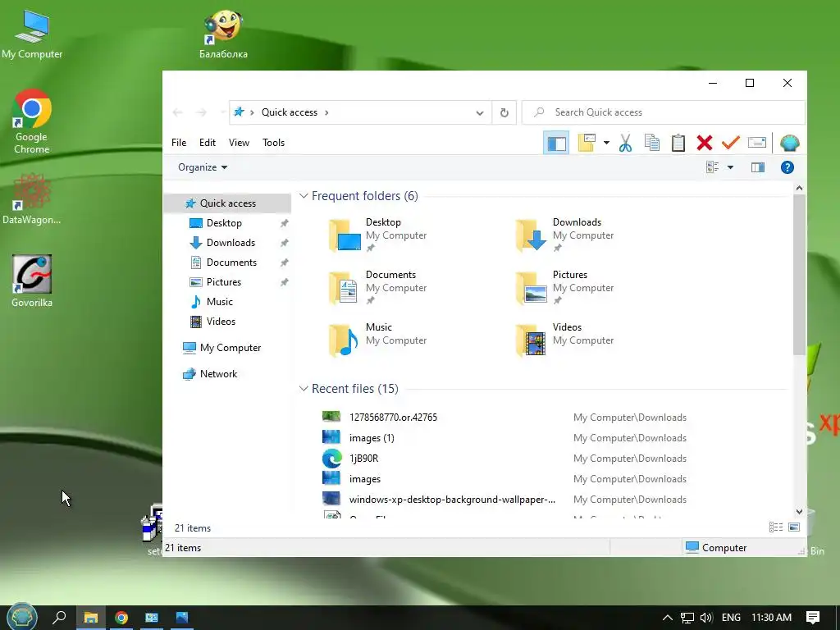Click the taskbar search magnifier

pos(59,618)
